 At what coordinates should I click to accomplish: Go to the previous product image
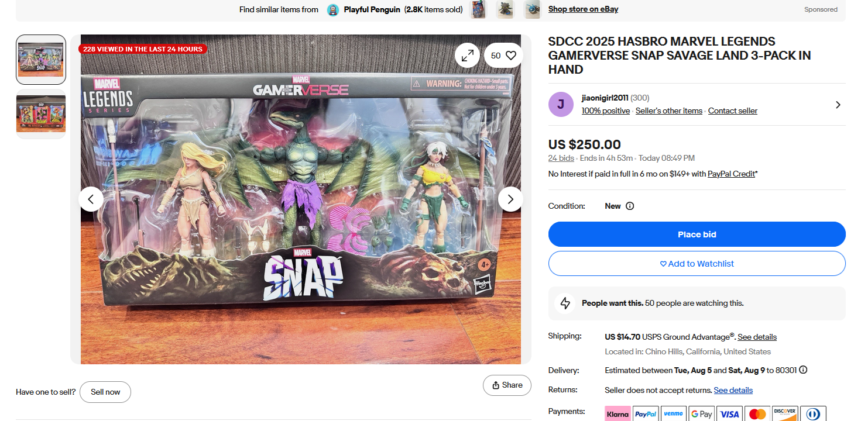[x=91, y=199]
